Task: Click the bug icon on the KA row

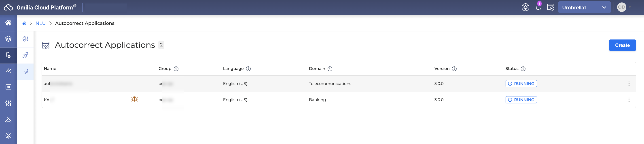Action: (134, 99)
